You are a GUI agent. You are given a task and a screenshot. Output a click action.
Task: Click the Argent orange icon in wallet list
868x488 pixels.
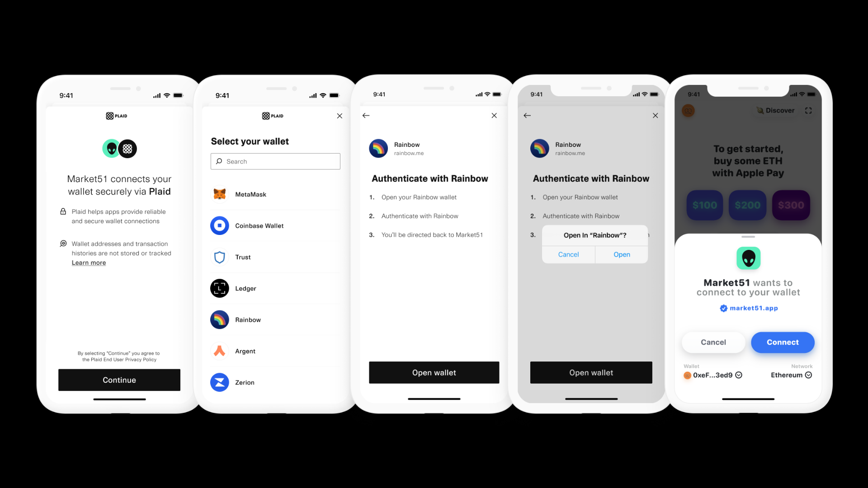[220, 350]
